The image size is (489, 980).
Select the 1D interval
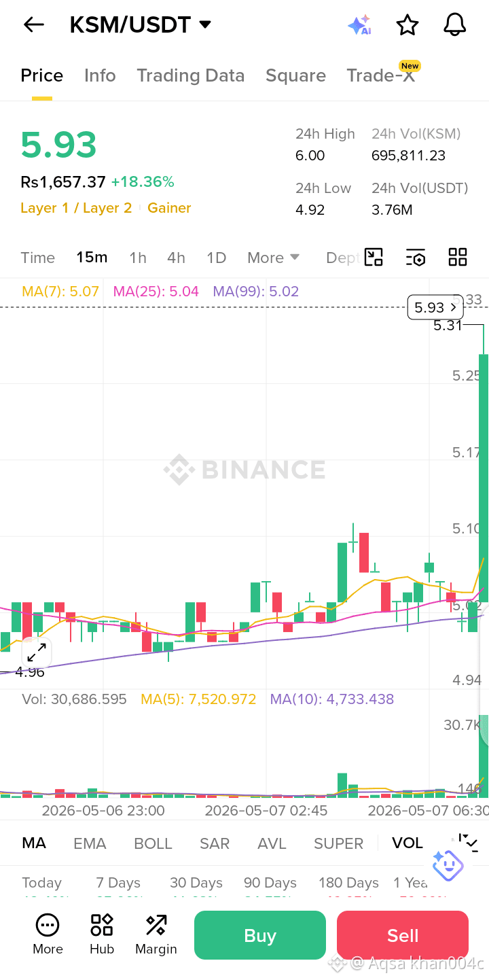216,258
